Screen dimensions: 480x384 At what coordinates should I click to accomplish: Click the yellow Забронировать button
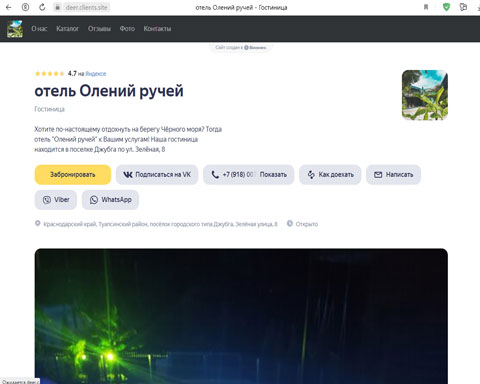(73, 174)
